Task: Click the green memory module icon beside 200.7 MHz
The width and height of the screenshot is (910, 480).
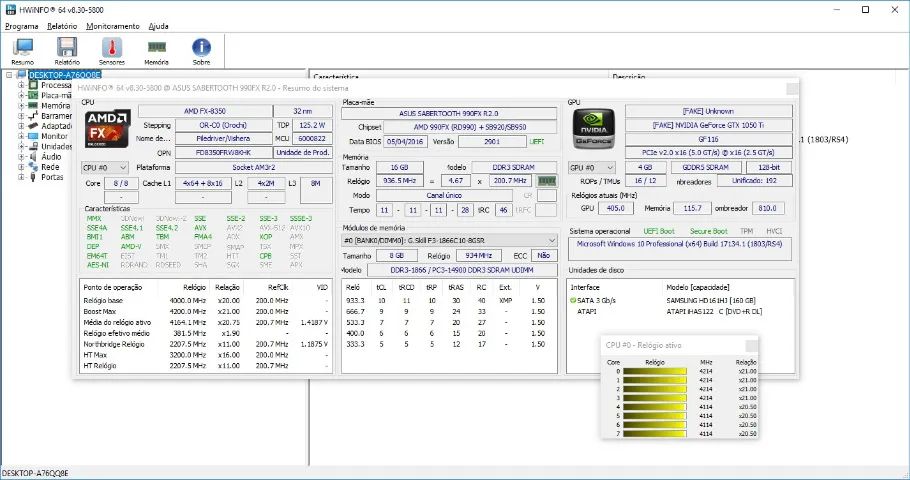Action: pyautogui.click(x=547, y=181)
